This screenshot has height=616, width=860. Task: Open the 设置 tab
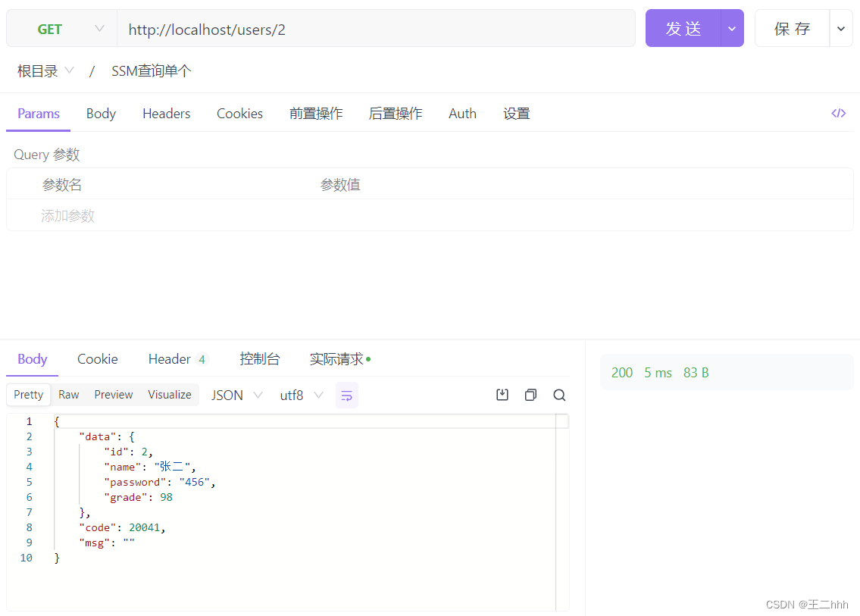click(517, 114)
